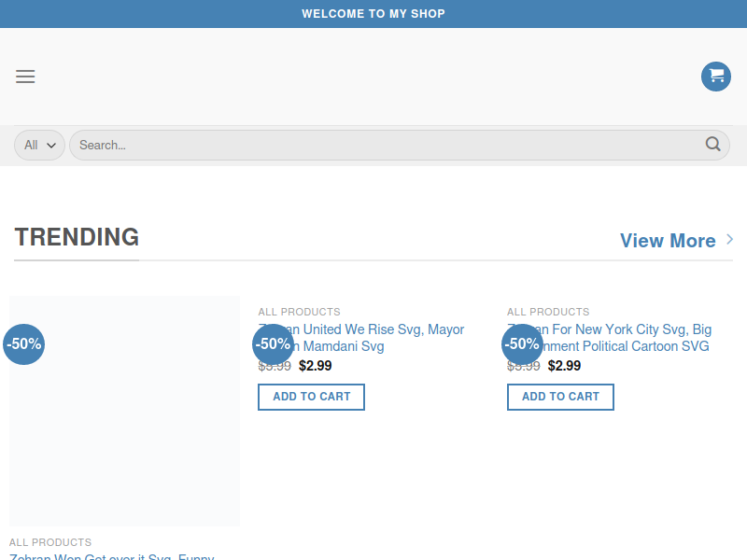Click the Trending section heading

pyautogui.click(x=77, y=237)
